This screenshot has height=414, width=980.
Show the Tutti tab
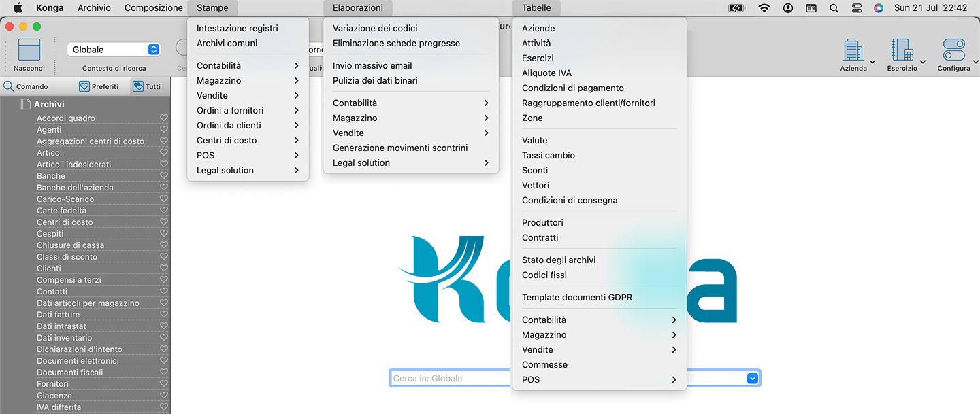[146, 86]
